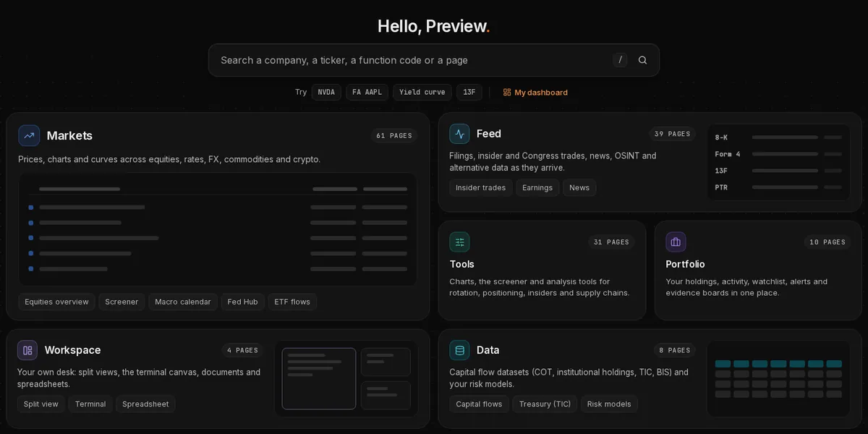
Task: Click the search magnifier icon
Action: tap(642, 60)
